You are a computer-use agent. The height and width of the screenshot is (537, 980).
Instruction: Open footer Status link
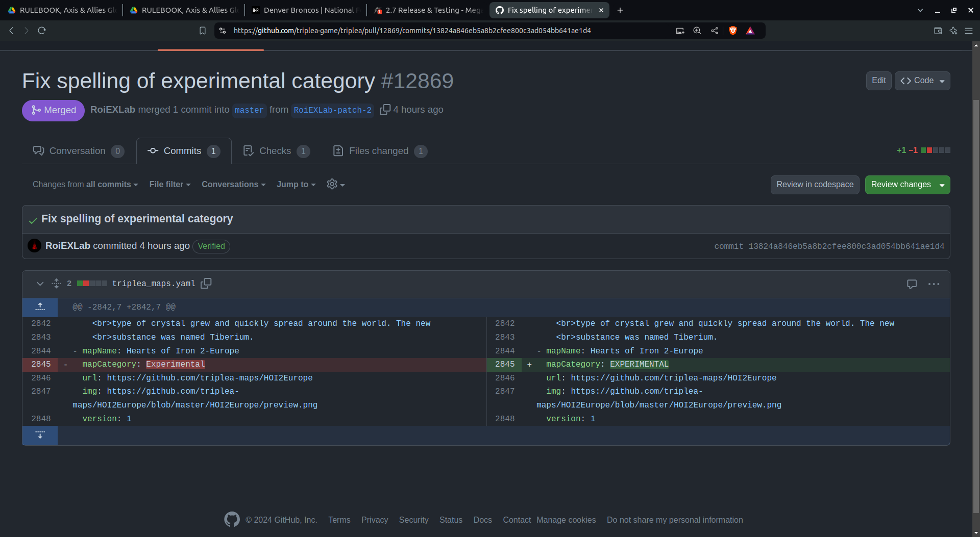[451, 520]
